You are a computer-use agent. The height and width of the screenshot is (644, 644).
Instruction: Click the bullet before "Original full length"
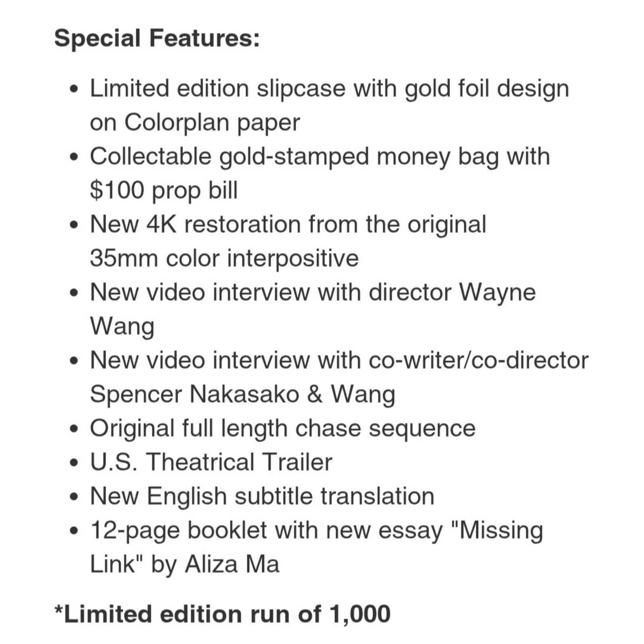74,429
